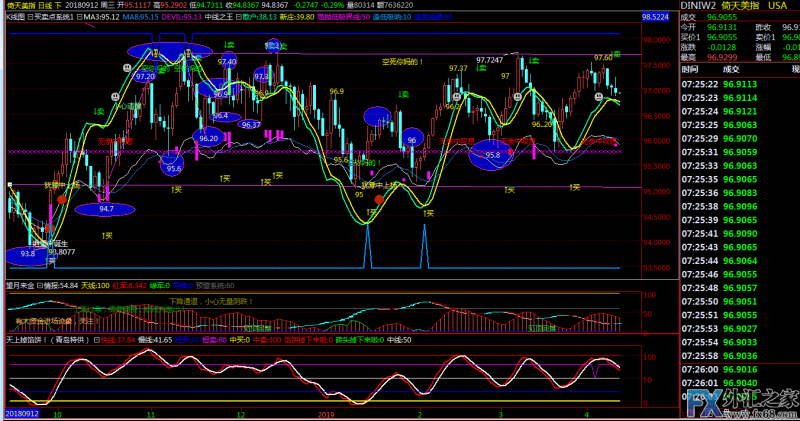The image size is (800, 421).
Task: Click the 中线之王 indicator name
Action: tap(219, 17)
